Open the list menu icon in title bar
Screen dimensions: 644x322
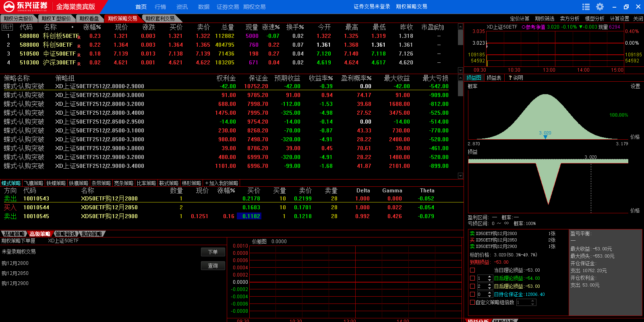click(x=586, y=7)
